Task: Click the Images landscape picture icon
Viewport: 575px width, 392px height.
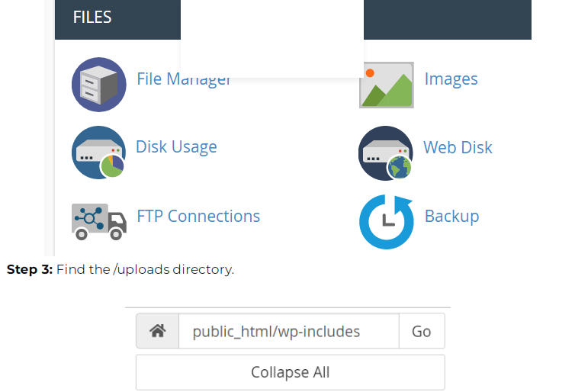Action: pos(387,85)
